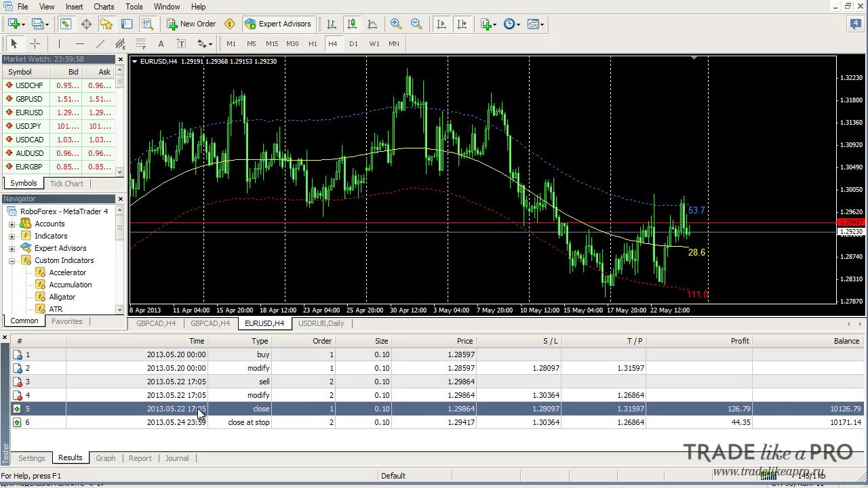Activate the text label tool
Image resolution: width=868 pixels, height=488 pixels.
(x=161, y=43)
